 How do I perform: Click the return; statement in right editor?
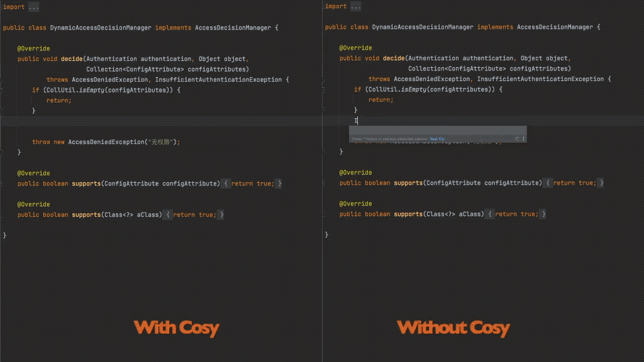coord(380,100)
